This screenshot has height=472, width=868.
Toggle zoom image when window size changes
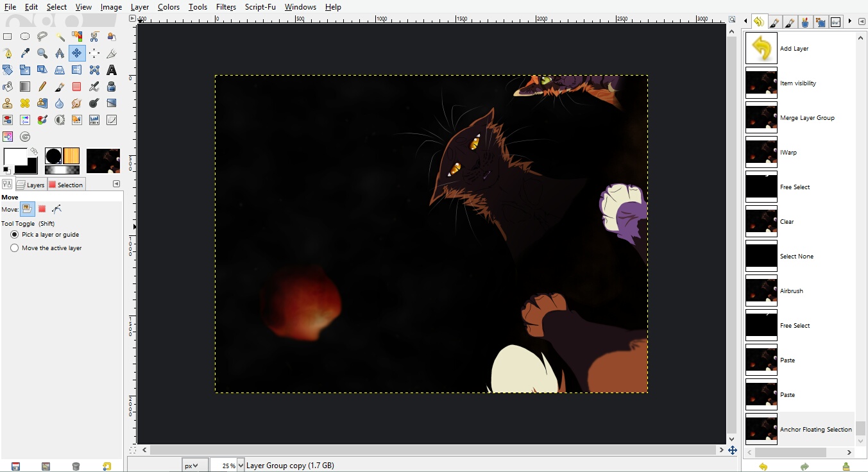pos(732,19)
